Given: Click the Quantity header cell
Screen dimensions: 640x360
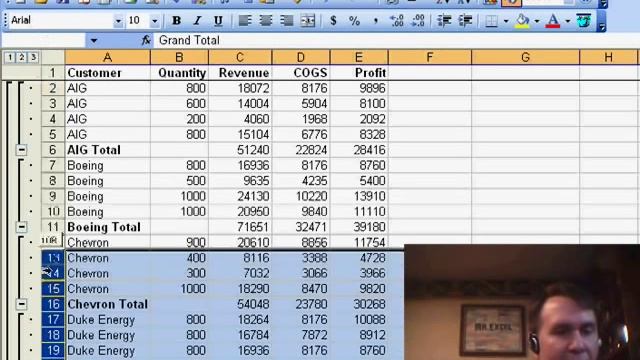Looking at the screenshot, I should point(179,73).
